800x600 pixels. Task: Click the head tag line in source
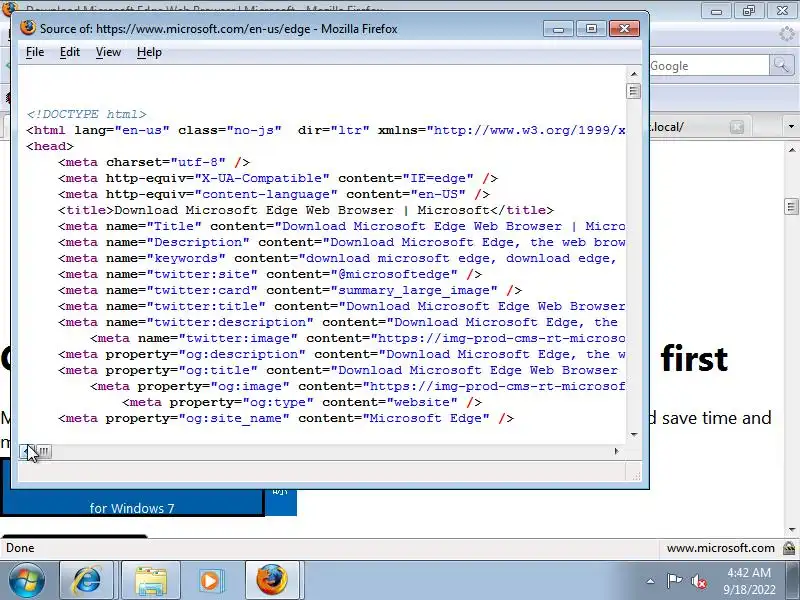coord(50,146)
